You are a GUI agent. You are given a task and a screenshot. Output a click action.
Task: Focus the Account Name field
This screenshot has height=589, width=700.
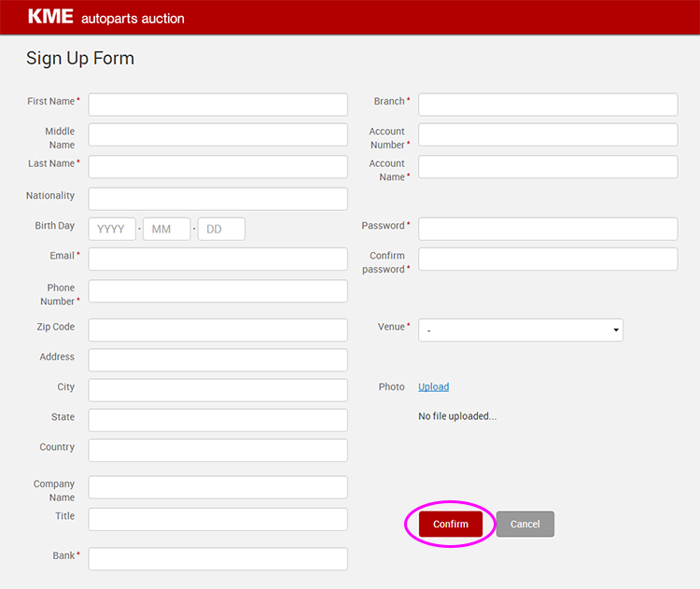tap(548, 167)
